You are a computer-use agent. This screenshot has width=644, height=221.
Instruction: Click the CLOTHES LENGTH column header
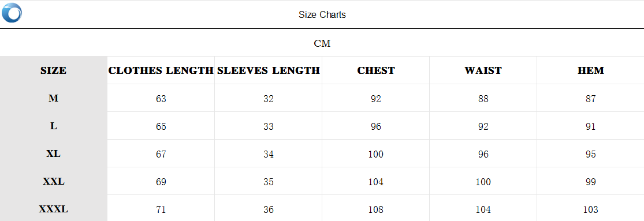click(161, 70)
